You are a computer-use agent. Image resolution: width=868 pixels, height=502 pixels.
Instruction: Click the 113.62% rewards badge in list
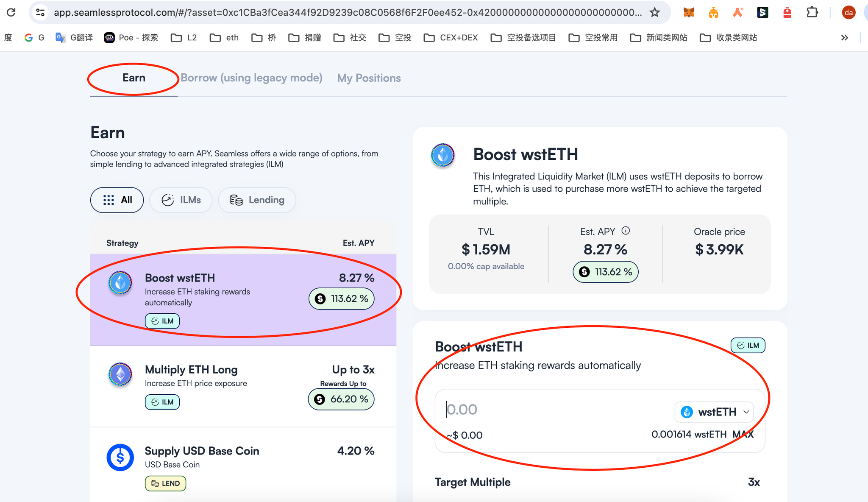(x=342, y=298)
